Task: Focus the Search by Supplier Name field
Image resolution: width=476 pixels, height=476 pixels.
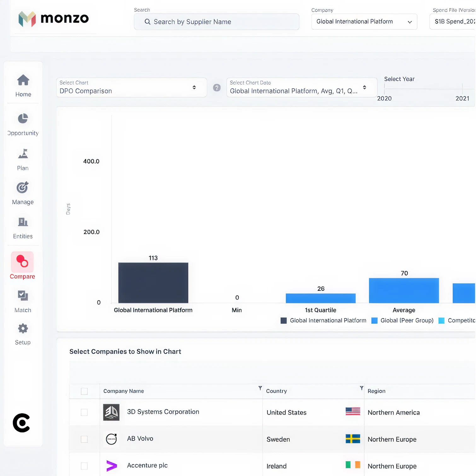Action: coord(217,22)
